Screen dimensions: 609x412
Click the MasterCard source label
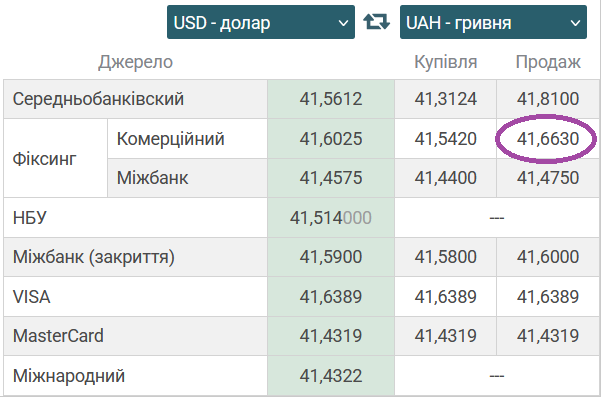pos(58,335)
